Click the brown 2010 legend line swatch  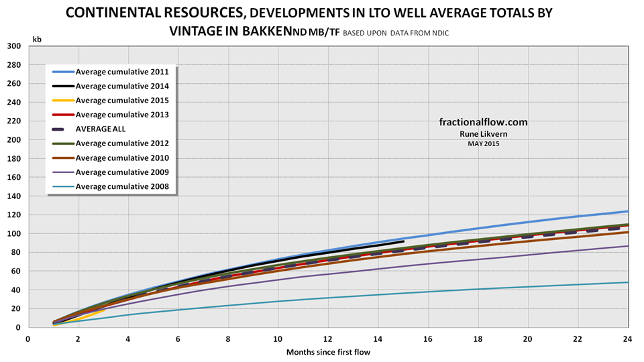61,158
